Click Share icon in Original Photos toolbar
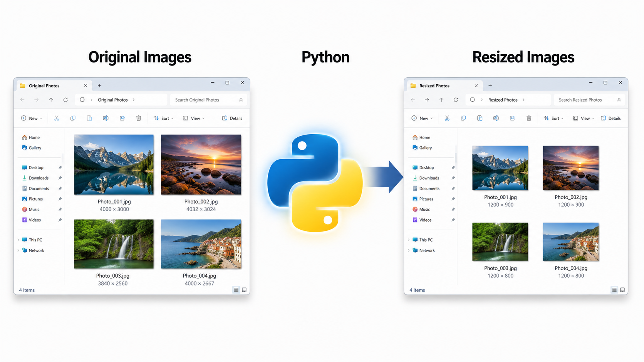Viewport: 644px width, 362px height. pyautogui.click(x=122, y=118)
